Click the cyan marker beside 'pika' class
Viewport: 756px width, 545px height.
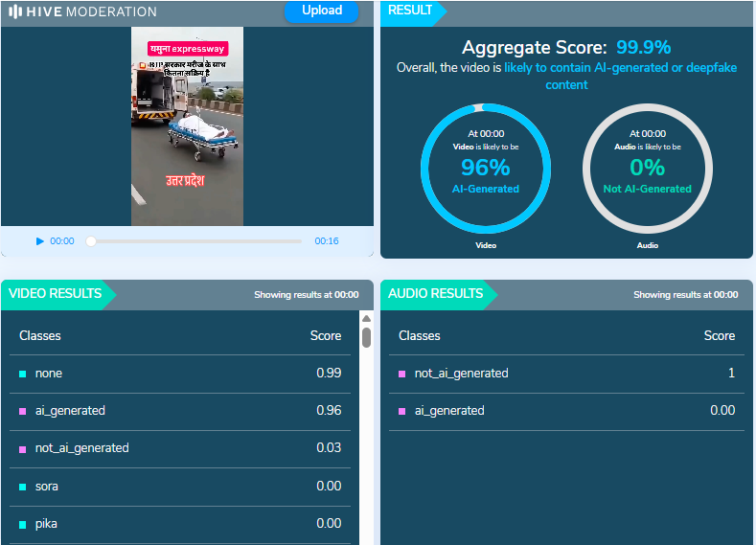(x=23, y=524)
